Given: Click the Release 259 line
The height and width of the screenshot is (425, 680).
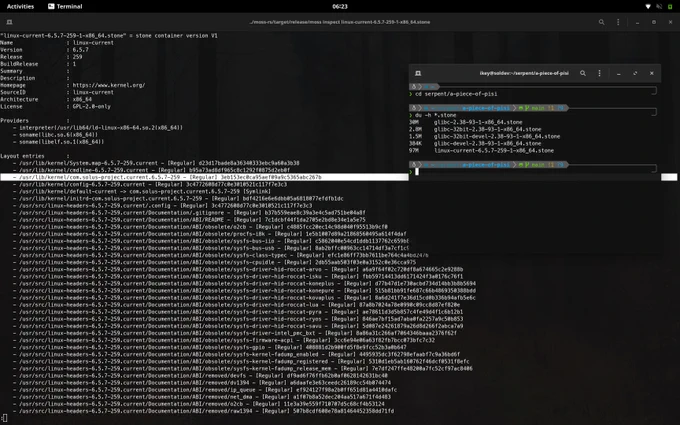Looking at the screenshot, I should coord(41,57).
